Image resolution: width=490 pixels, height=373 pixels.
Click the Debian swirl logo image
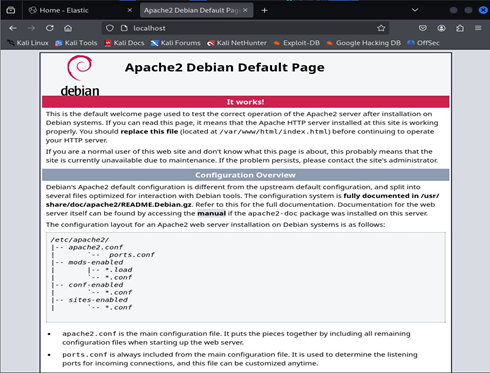pyautogui.click(x=80, y=76)
